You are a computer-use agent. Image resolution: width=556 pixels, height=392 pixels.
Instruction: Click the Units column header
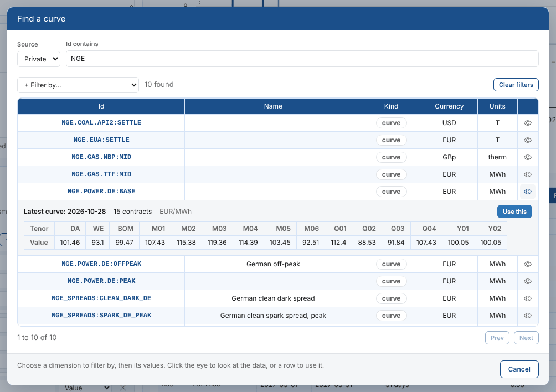click(497, 106)
